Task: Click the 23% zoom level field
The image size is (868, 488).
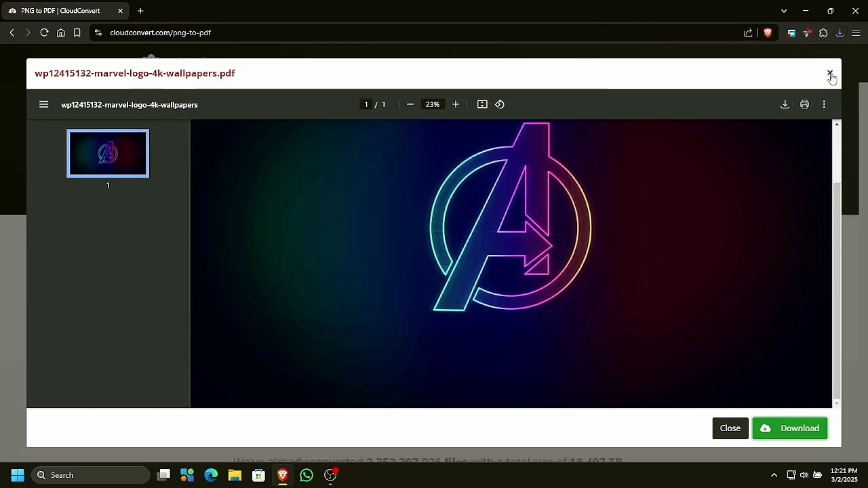Action: pos(433,104)
